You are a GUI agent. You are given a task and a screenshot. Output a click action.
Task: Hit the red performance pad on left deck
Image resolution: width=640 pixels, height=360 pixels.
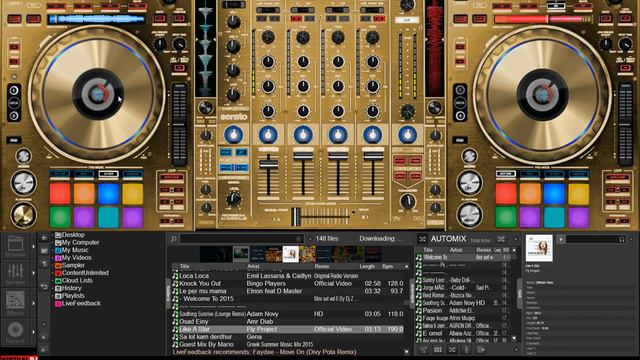click(x=60, y=193)
